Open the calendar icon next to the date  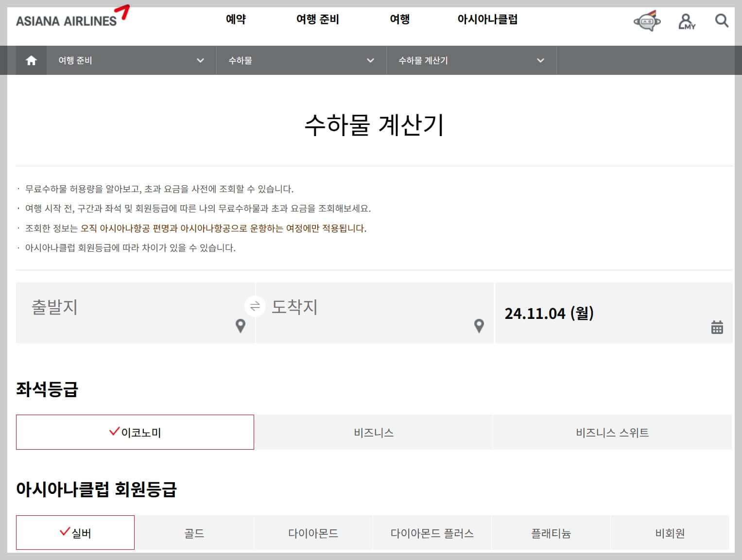pyautogui.click(x=717, y=328)
